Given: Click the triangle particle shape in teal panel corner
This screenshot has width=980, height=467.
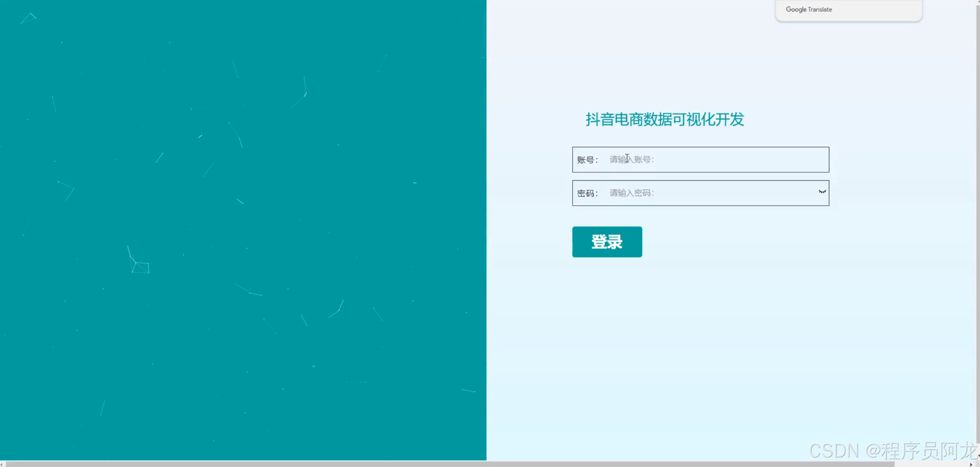Looking at the screenshot, I should pos(29,18).
